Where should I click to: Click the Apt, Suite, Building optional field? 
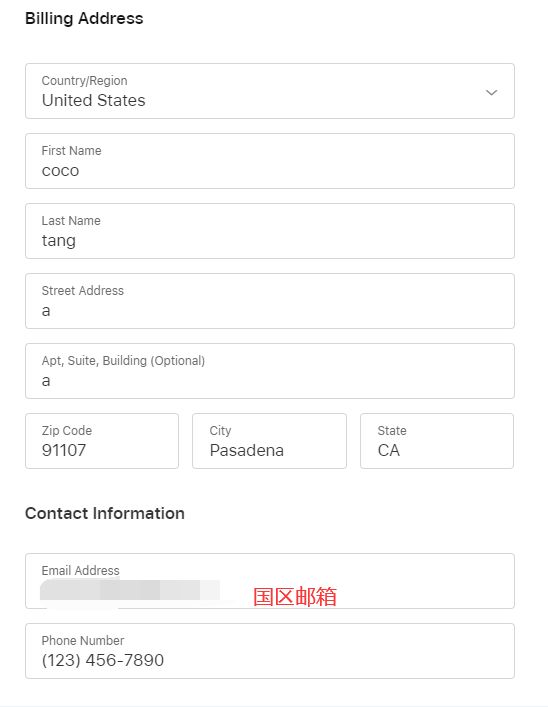click(270, 371)
